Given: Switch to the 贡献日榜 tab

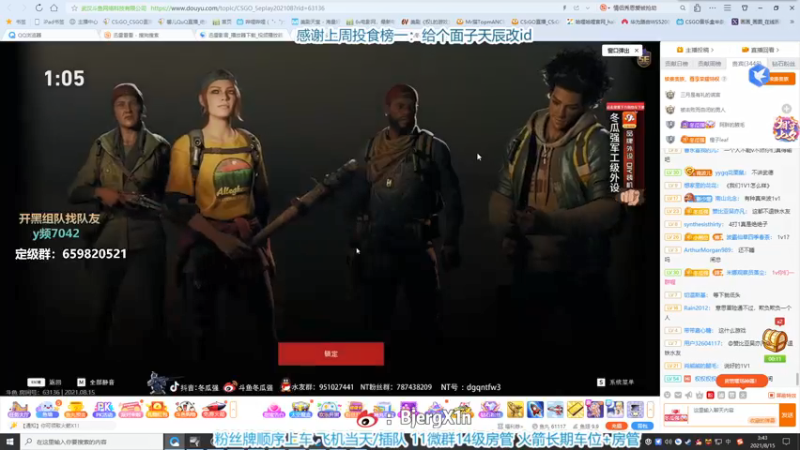Looking at the screenshot, I should [677, 64].
